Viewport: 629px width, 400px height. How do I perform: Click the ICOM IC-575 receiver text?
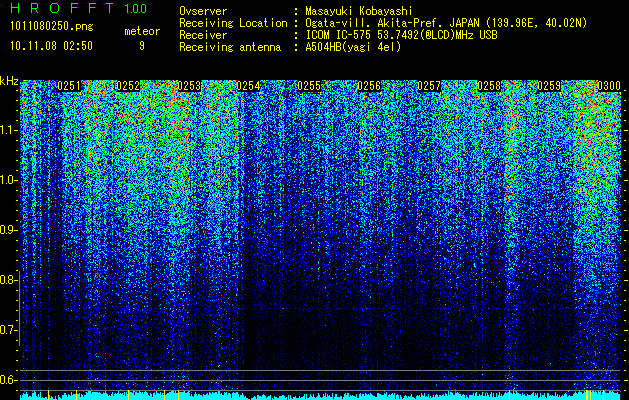tap(401, 35)
